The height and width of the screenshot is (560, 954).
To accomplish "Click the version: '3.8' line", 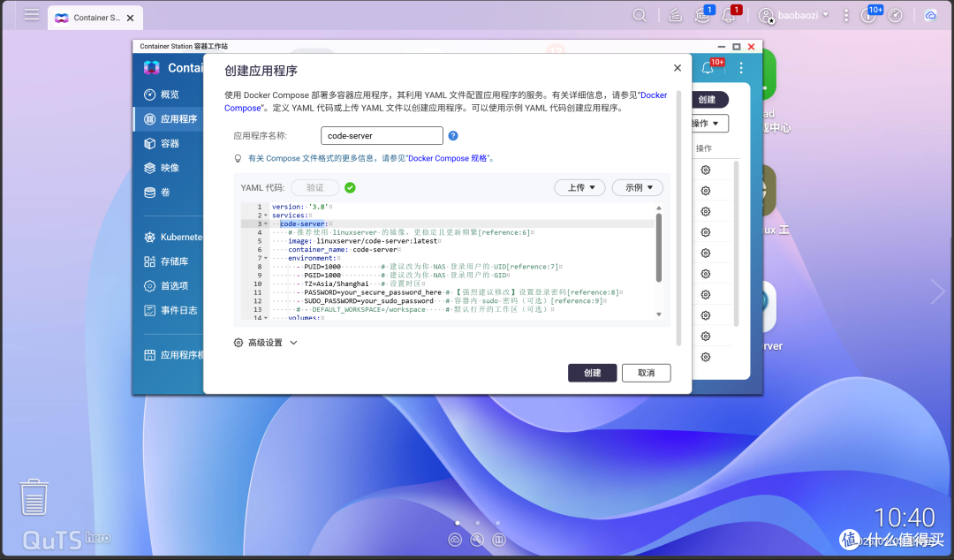I will pos(462,207).
